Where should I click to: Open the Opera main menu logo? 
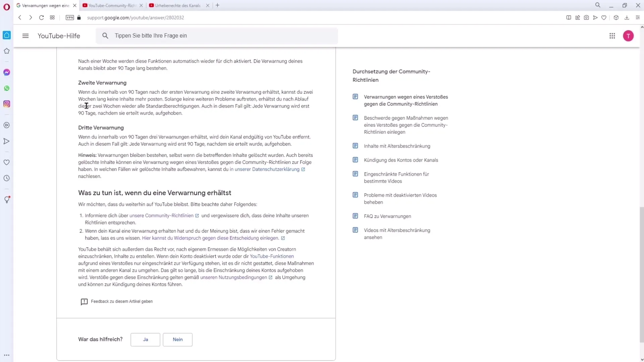(x=6, y=7)
